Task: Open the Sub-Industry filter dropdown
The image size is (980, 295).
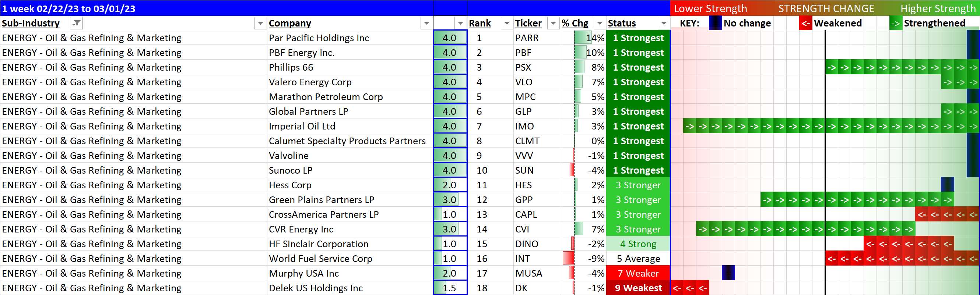Action: 77,23
